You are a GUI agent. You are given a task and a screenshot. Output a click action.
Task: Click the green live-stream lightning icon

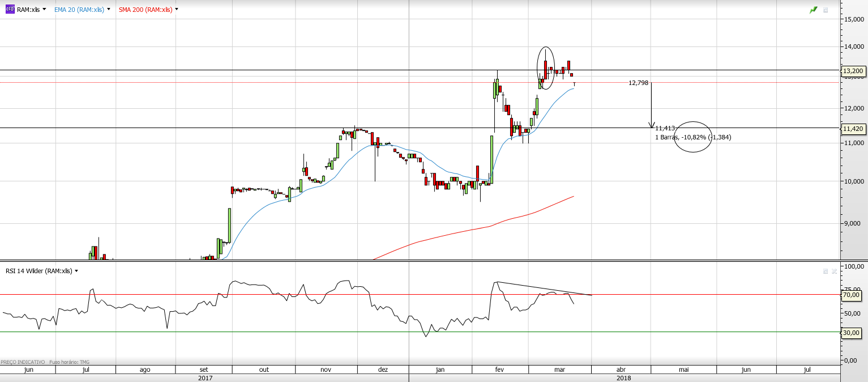tap(814, 10)
